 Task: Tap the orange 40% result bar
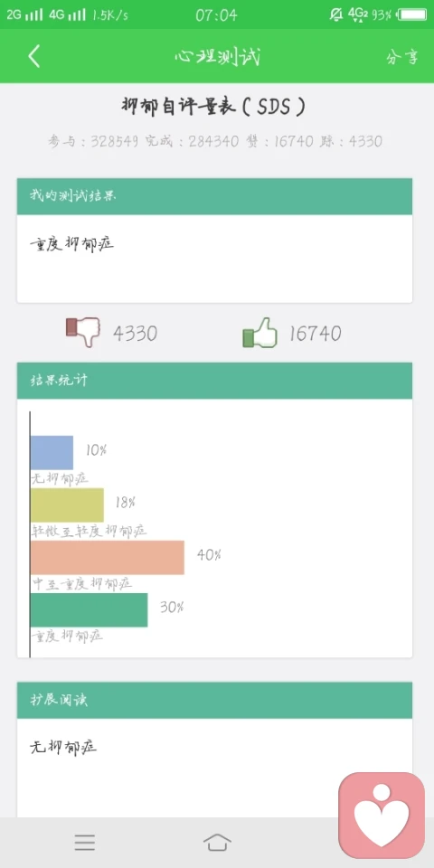(x=108, y=558)
